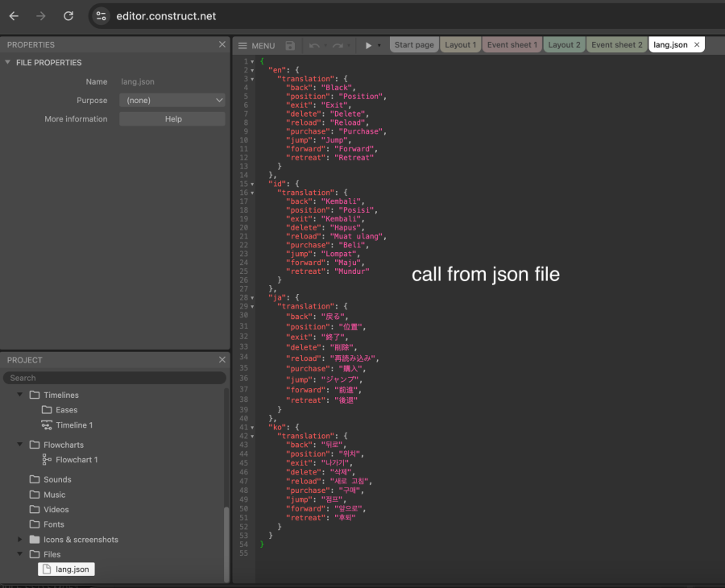Select the Fonts folder

click(54, 524)
